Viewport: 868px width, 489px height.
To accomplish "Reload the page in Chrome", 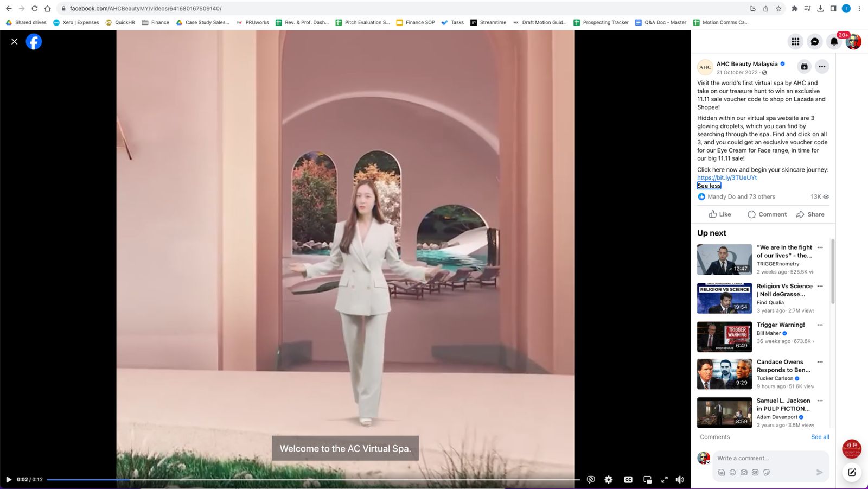I will tap(34, 8).
